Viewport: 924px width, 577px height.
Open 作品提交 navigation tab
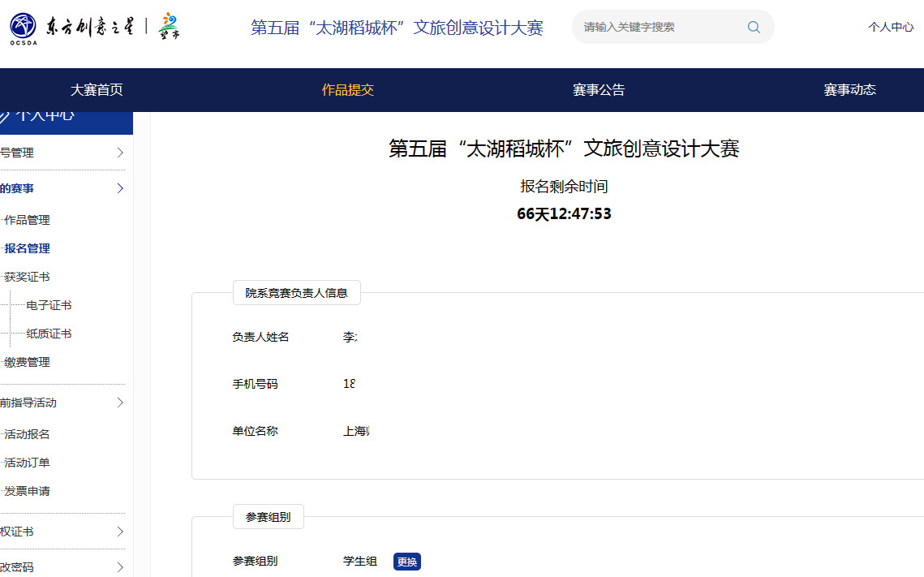pos(348,90)
